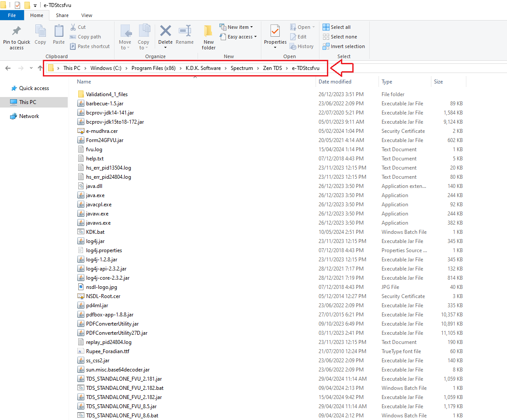
Task: Open Properties with the checkmark icon
Action: coord(275,31)
